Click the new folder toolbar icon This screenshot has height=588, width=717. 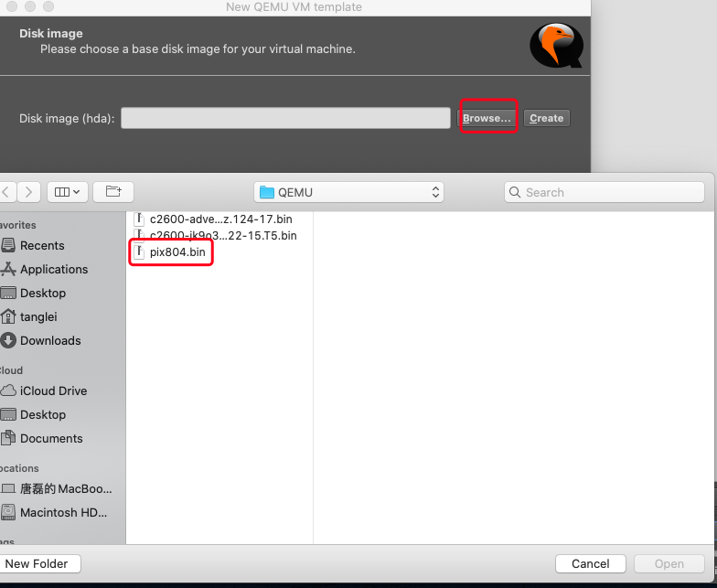[x=113, y=192]
